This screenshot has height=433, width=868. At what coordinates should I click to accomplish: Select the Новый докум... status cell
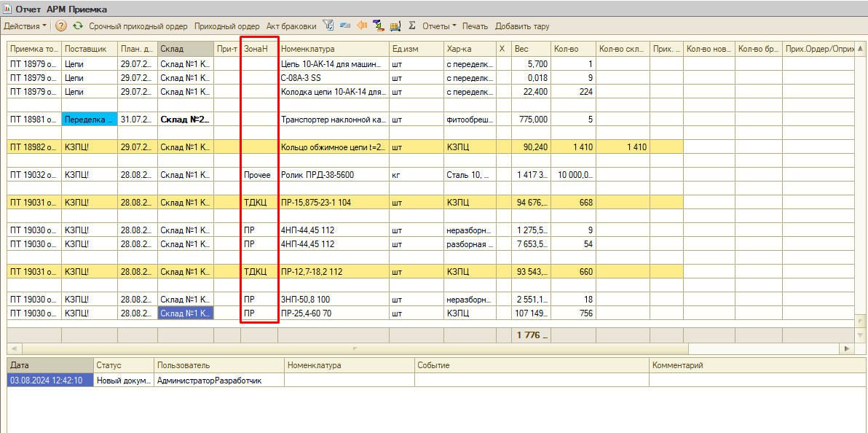pos(124,380)
